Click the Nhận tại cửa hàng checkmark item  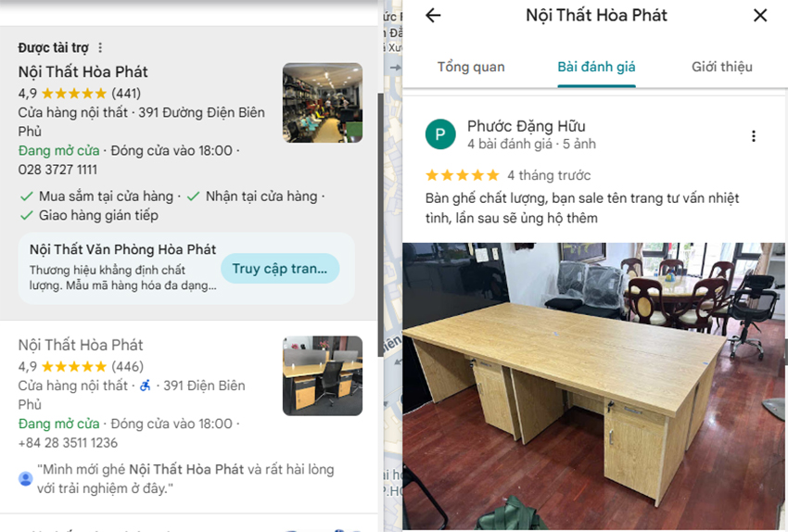pos(252,196)
